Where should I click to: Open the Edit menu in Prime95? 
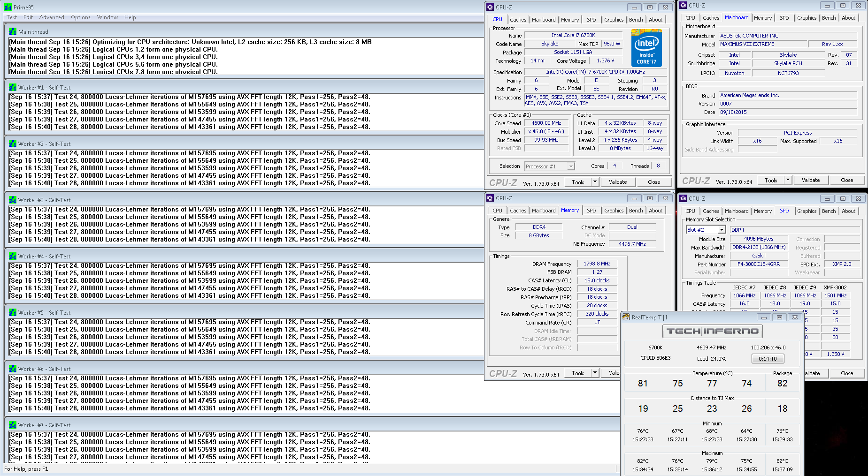[x=28, y=17]
